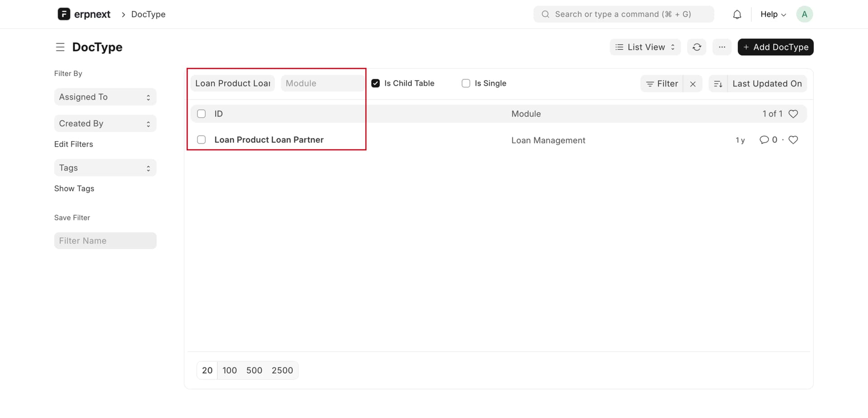The image size is (868, 418).
Task: Clear applied filters with the X icon
Action: 693,84
